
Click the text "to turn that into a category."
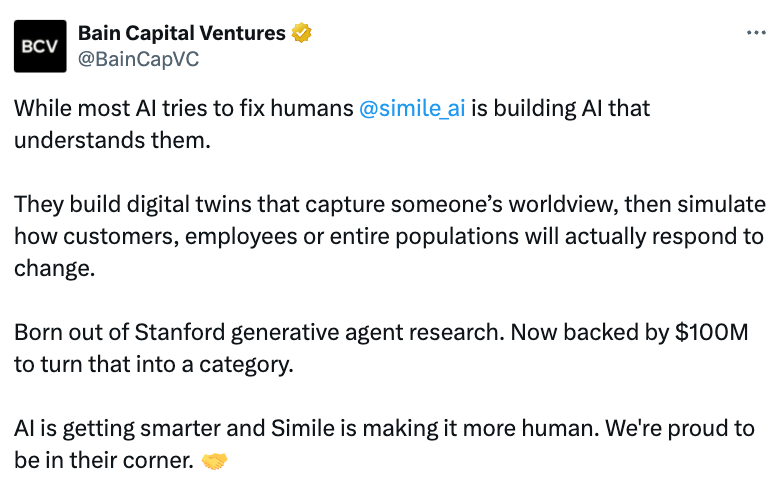(153, 364)
